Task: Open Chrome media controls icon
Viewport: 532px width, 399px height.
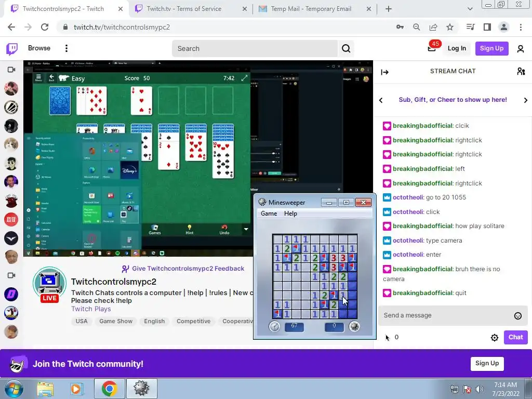Action: tap(471, 27)
